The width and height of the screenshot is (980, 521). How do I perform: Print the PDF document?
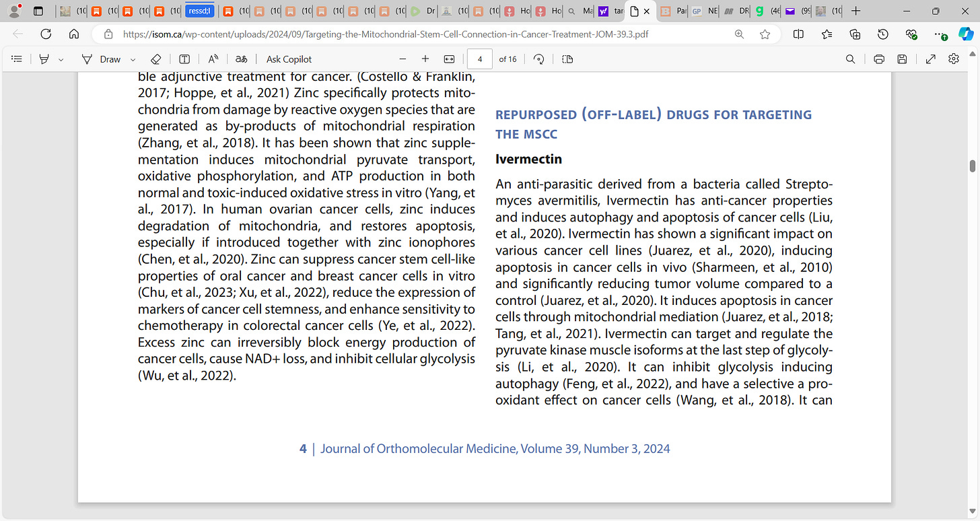tap(879, 59)
